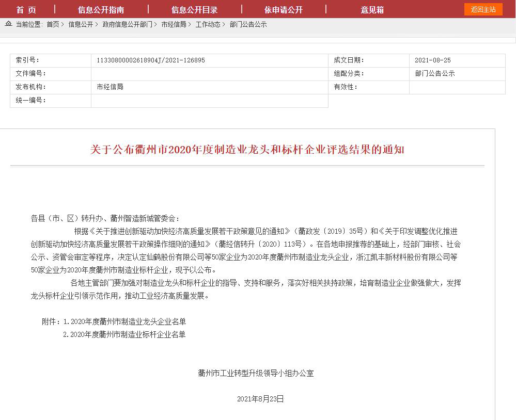Viewport: 516px width, 420px height.
Task: Click the home icon in the breadcrumb
Action: [x=9, y=24]
